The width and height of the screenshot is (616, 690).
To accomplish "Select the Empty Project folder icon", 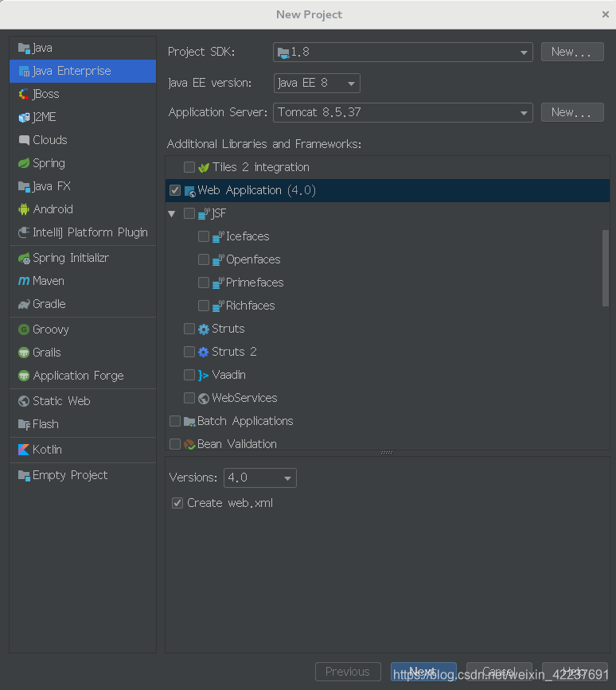I will pyautogui.click(x=24, y=475).
